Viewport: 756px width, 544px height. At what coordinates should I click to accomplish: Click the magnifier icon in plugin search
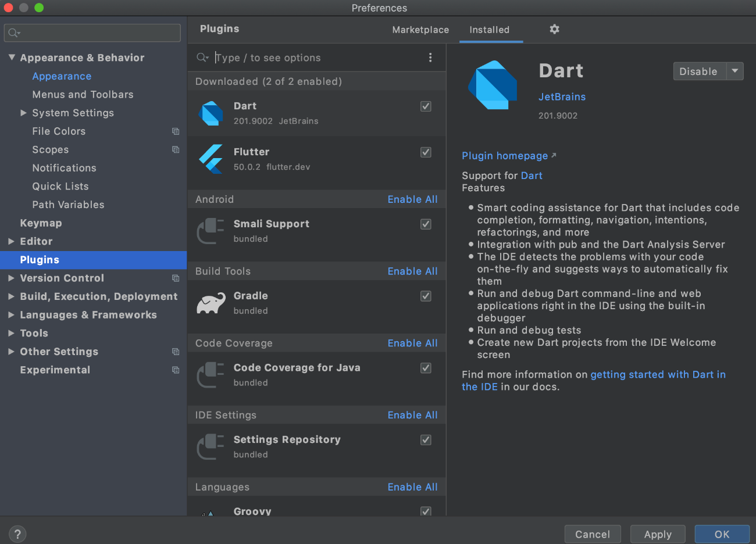(202, 58)
